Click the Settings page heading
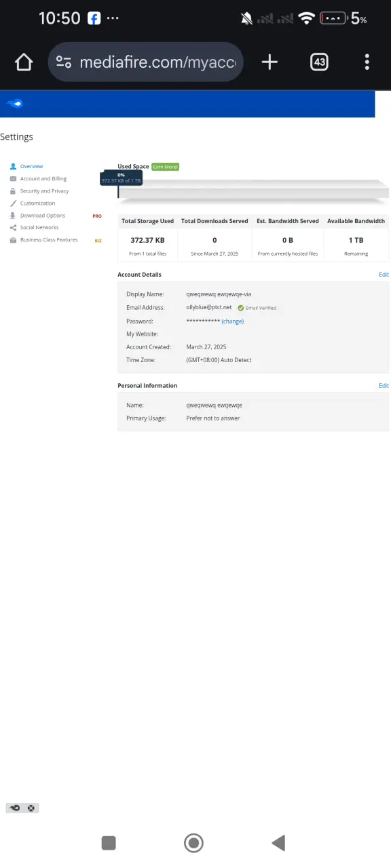The height and width of the screenshot is (868, 391). tap(16, 136)
